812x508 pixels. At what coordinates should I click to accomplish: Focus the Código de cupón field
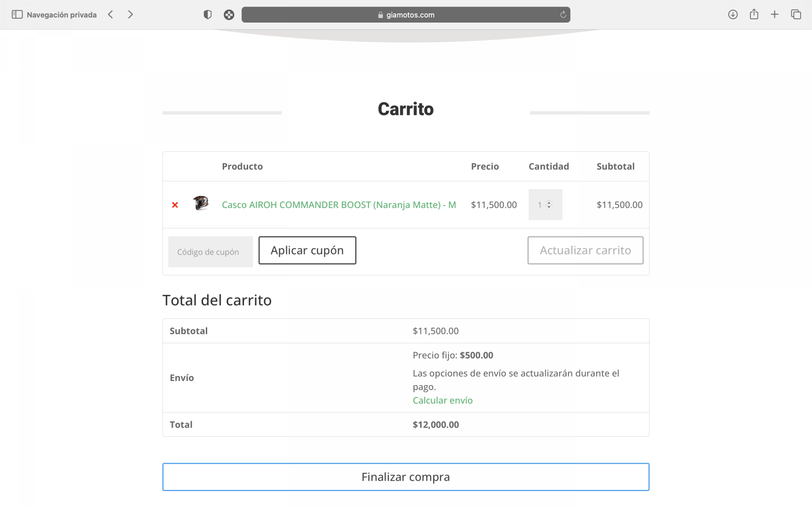click(x=211, y=252)
